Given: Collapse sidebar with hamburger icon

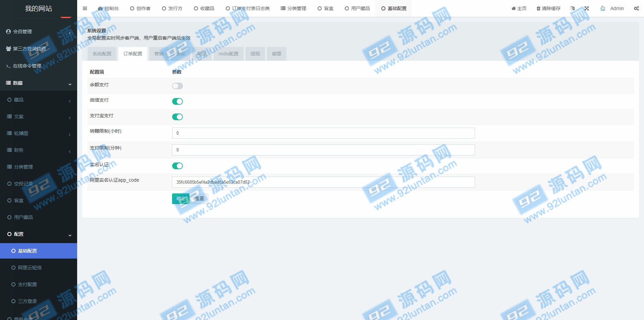Looking at the screenshot, I should click(85, 8).
